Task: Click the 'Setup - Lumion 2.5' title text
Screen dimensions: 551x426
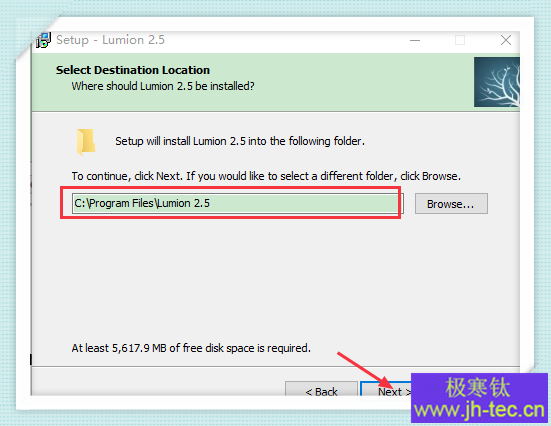Action: click(110, 40)
